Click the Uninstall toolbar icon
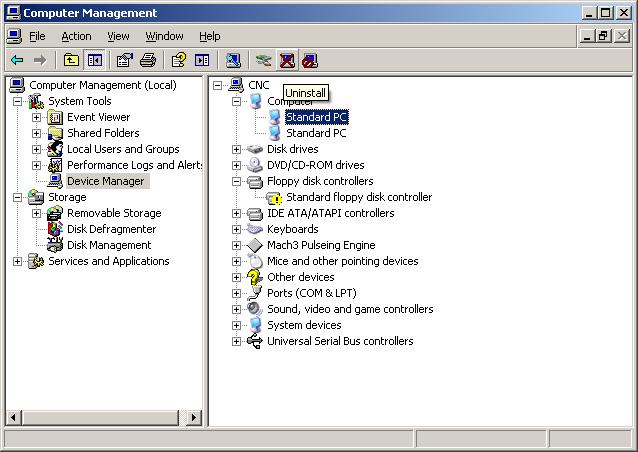The width and height of the screenshot is (638, 452). click(287, 60)
